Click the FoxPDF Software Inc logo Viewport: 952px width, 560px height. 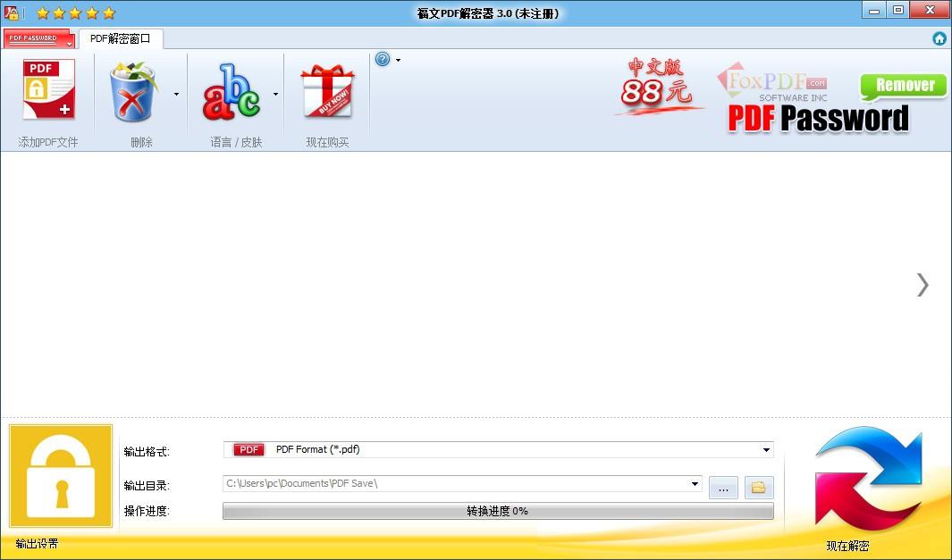point(772,82)
